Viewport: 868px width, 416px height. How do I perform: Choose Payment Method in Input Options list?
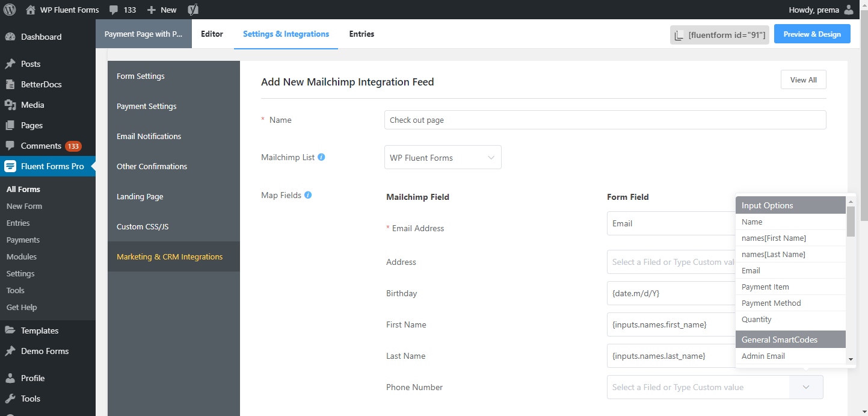pyautogui.click(x=771, y=303)
